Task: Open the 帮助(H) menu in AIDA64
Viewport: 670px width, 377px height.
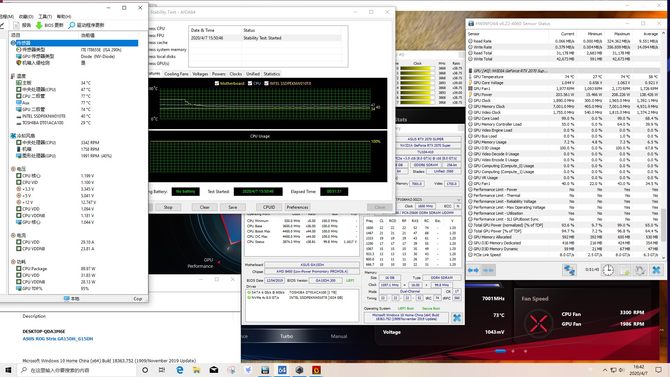Action: (64, 16)
